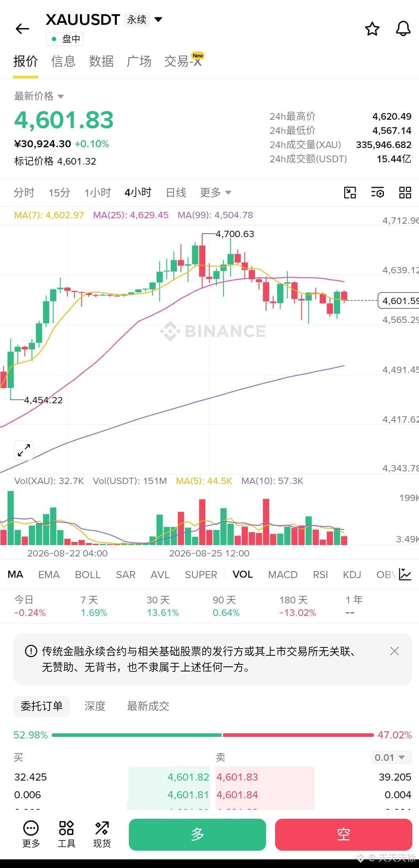Open 工具 in bottom bar

(x=66, y=834)
